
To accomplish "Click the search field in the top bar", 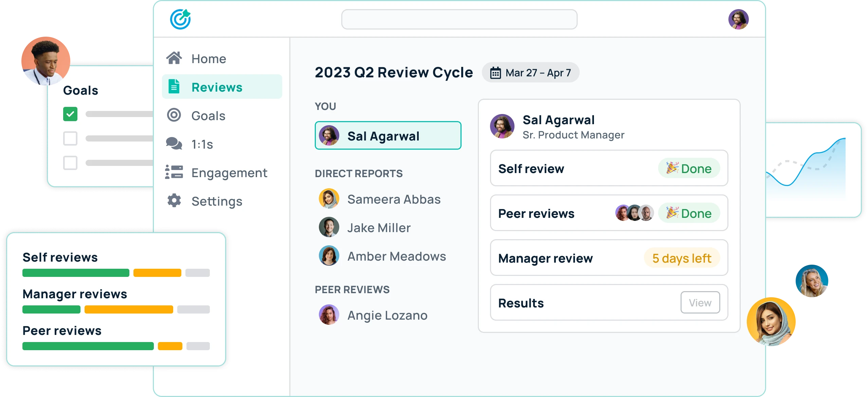I will (459, 19).
